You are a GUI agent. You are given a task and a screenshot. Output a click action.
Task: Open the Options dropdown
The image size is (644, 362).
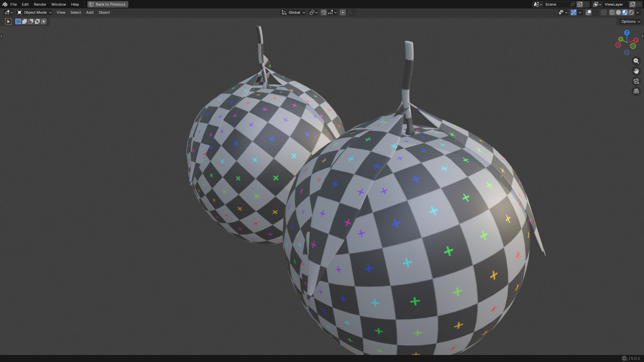click(630, 21)
